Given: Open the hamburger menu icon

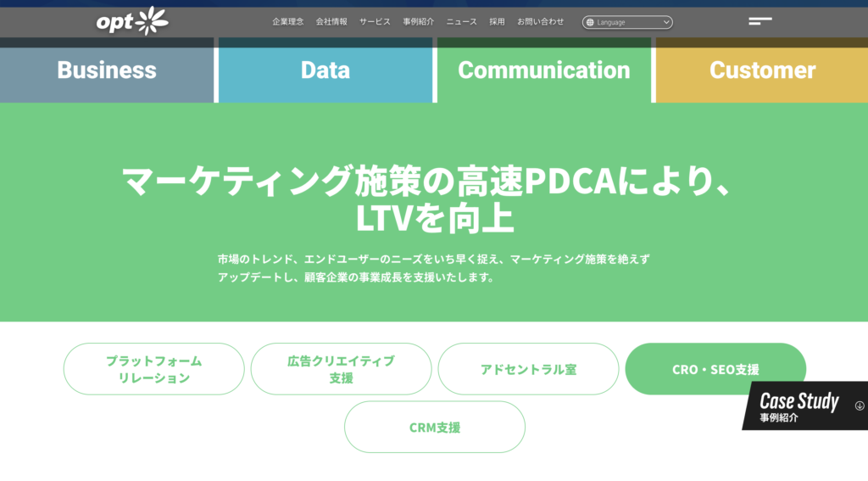Looking at the screenshot, I should pos(760,21).
